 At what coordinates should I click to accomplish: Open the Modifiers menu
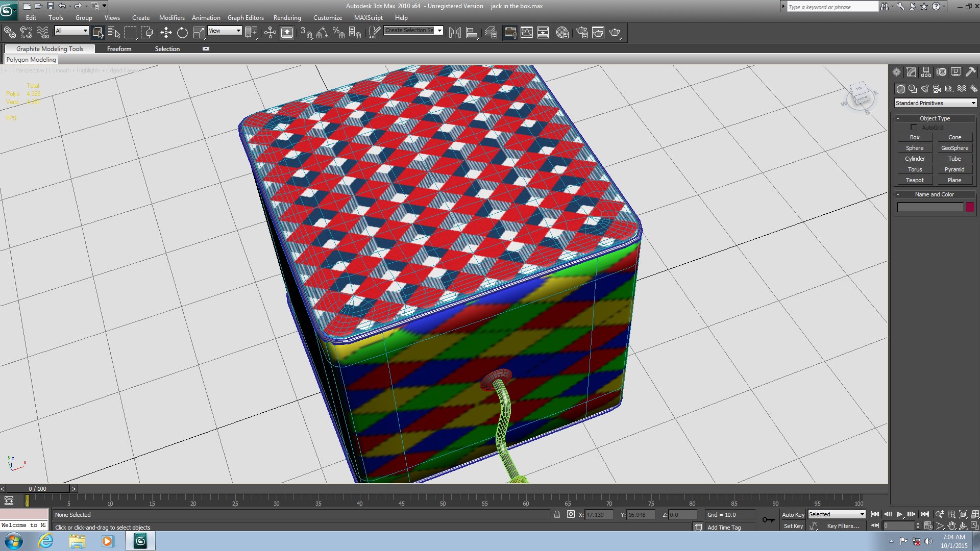(171, 18)
